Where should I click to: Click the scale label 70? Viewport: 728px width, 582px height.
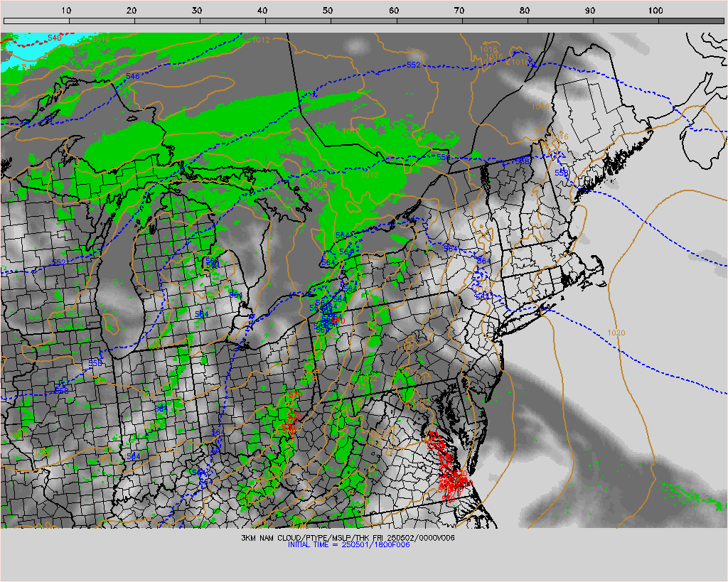click(459, 10)
